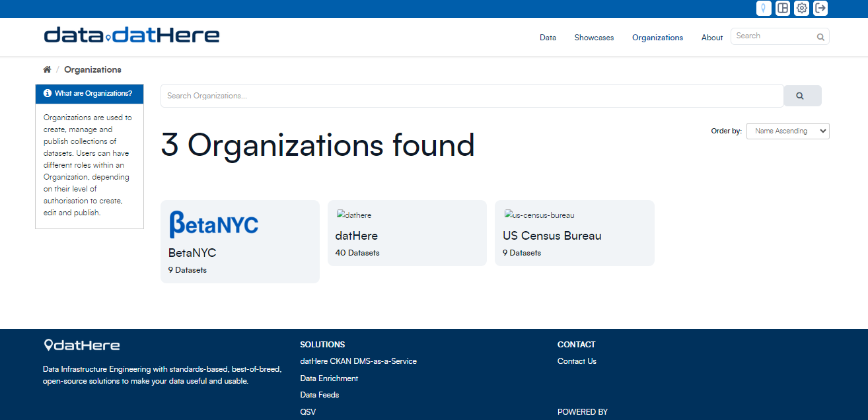Screen dimensions: 868x420
Task: Select the Organizations nav item
Action: pos(657,38)
